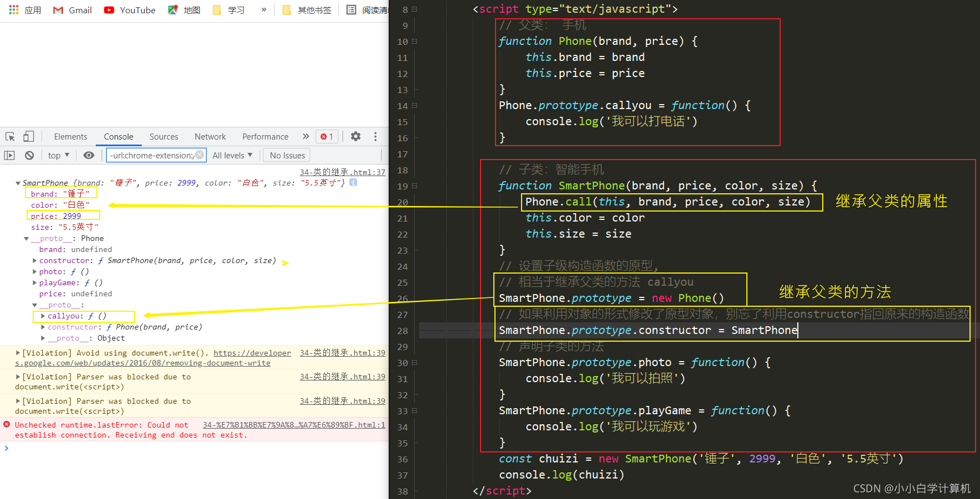Click the const chuizi declaration line
This screenshot has height=499, width=980.
pyautogui.click(x=701, y=459)
